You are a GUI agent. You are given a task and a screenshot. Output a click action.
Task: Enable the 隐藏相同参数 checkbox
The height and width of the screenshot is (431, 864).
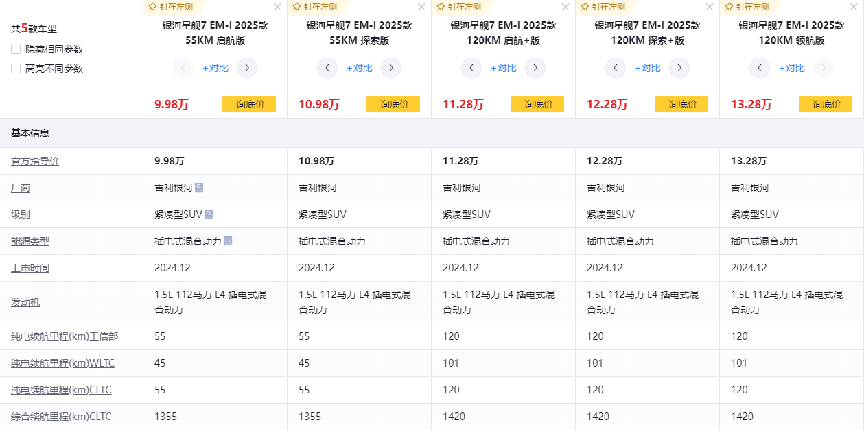click(15, 49)
